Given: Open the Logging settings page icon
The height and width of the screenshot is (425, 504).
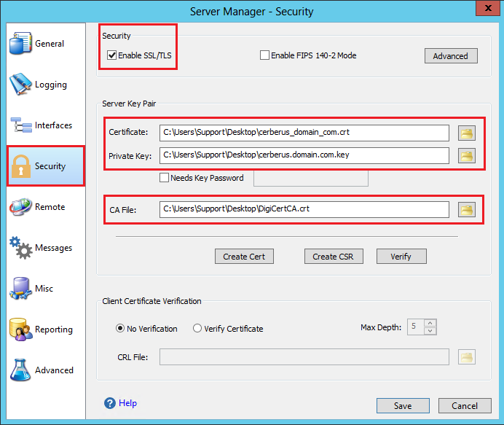Looking at the screenshot, I should click(x=20, y=85).
